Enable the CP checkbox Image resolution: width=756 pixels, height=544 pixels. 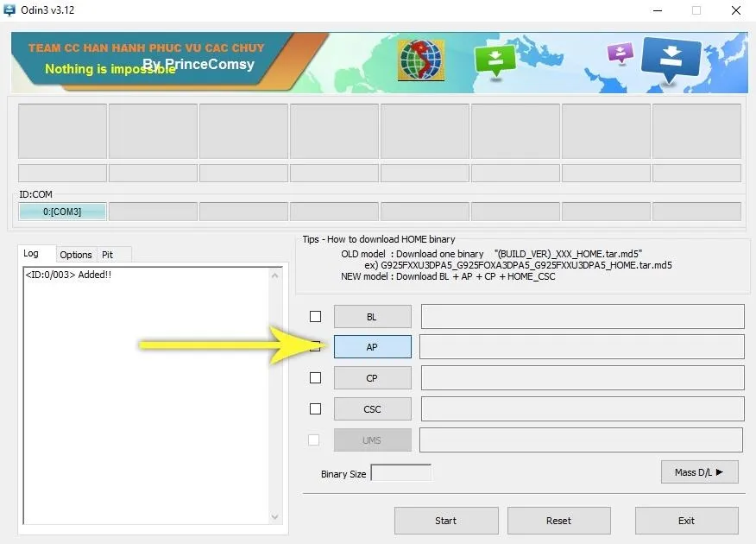[315, 377]
